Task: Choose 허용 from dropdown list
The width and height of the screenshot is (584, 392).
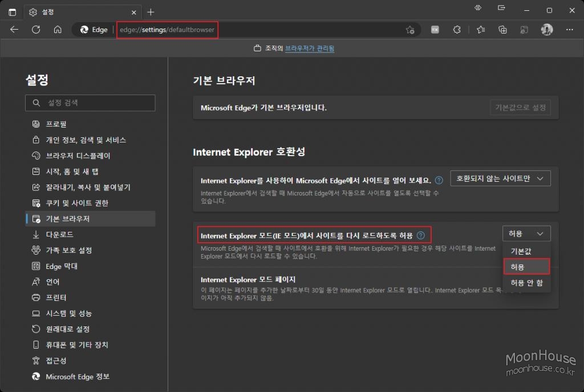Action: click(526, 267)
